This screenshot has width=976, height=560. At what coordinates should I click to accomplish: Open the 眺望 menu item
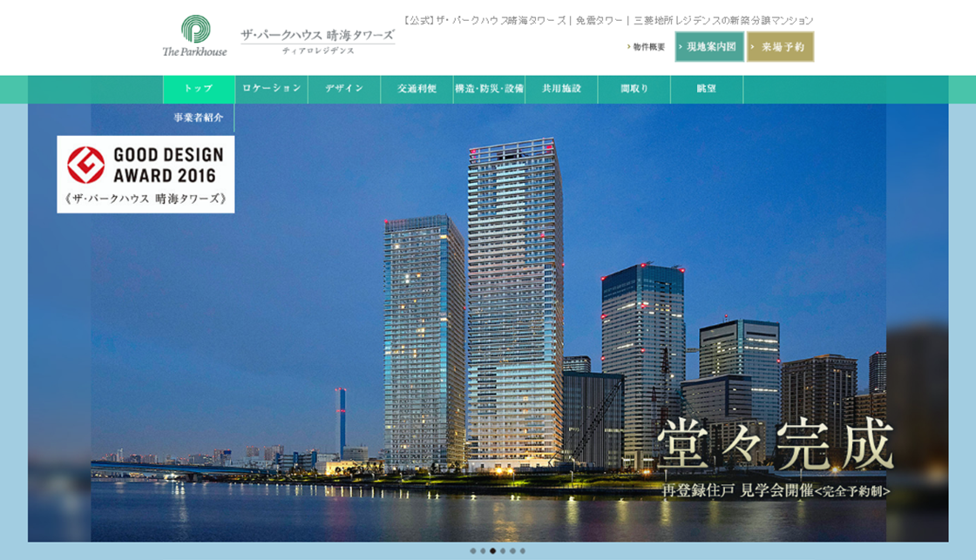[707, 89]
